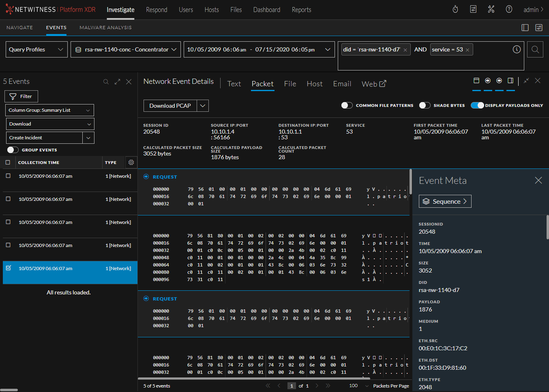Expand the events list panel
This screenshot has width=549, height=392.
tap(117, 82)
